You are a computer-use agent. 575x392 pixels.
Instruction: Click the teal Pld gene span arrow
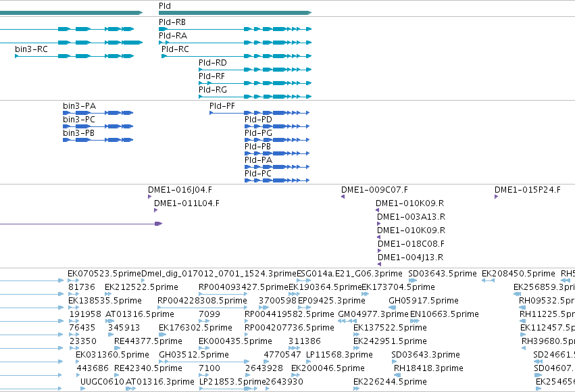point(235,13)
